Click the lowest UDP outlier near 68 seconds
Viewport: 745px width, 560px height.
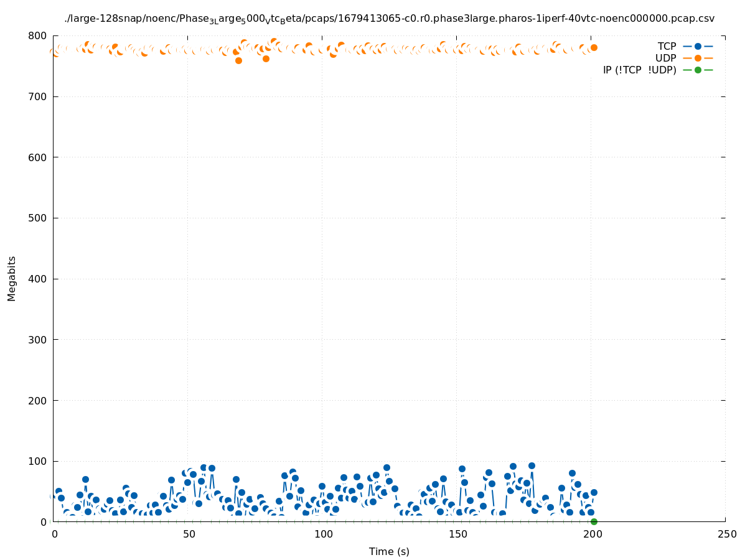[238, 60]
